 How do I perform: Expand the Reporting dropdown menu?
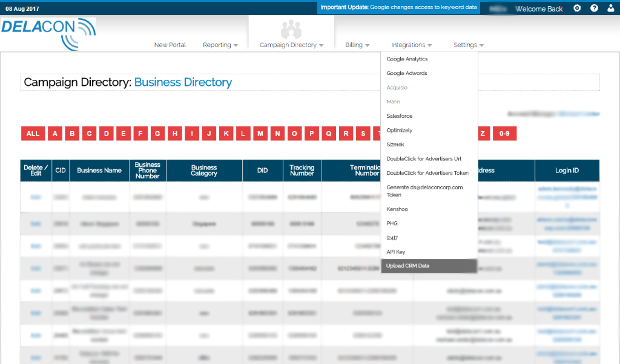click(220, 45)
